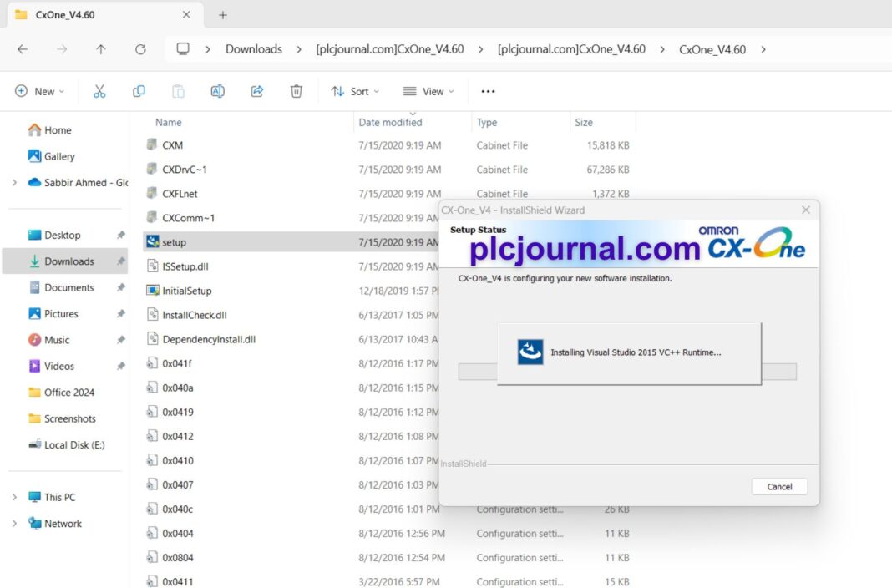This screenshot has width=892, height=588.
Task: Open the New dropdown menu
Action: 40,91
